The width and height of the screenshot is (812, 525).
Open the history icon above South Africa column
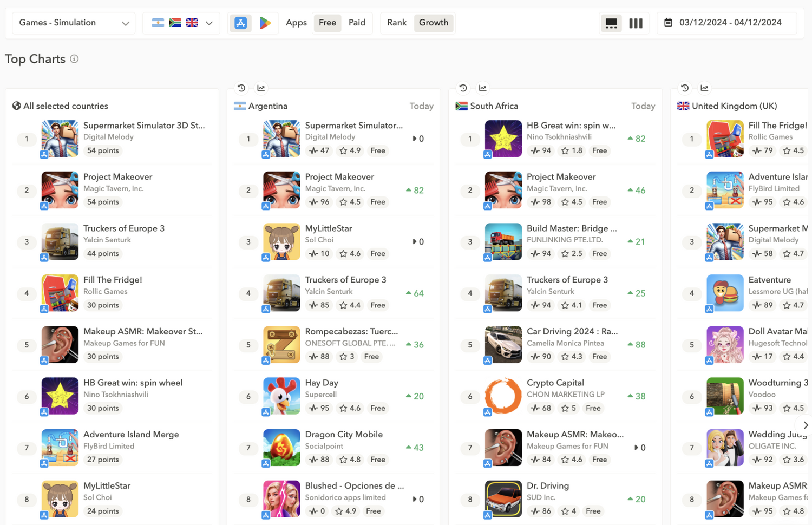463,88
